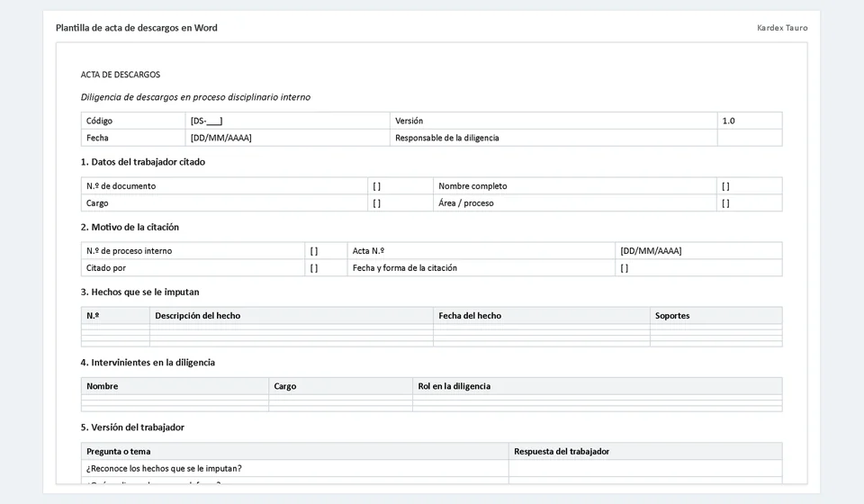Click the 'Código' label cell

point(133,121)
